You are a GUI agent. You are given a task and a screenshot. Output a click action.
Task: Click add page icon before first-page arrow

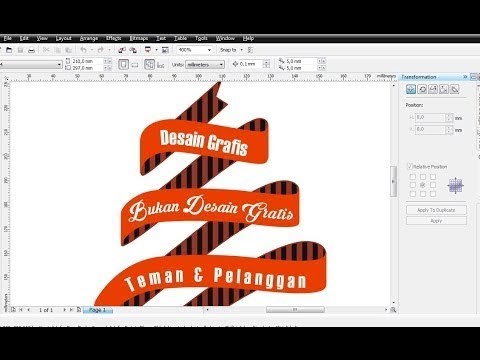pyautogui.click(x=14, y=310)
